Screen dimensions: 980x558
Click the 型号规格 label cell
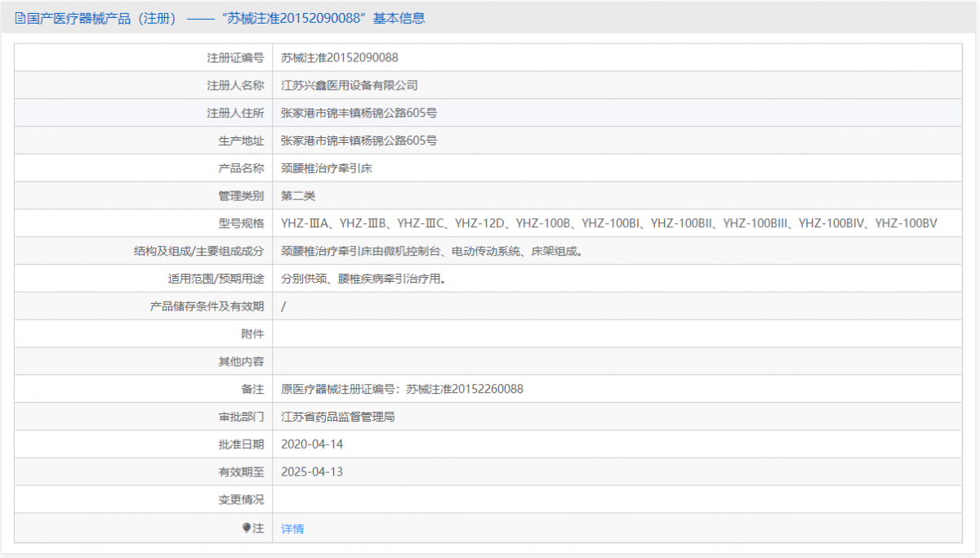point(144,223)
